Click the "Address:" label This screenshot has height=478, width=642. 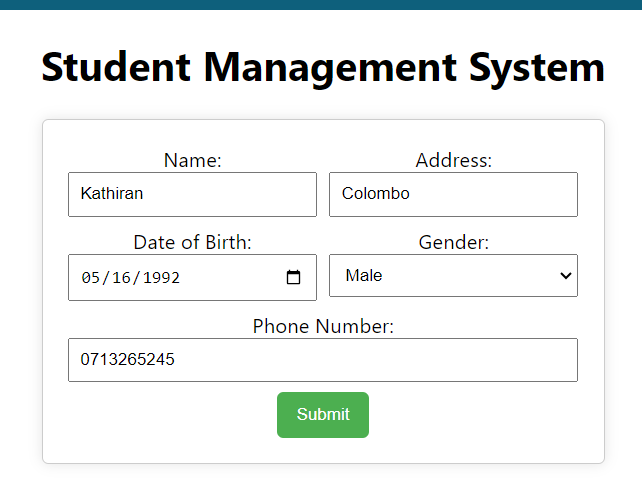click(x=453, y=160)
